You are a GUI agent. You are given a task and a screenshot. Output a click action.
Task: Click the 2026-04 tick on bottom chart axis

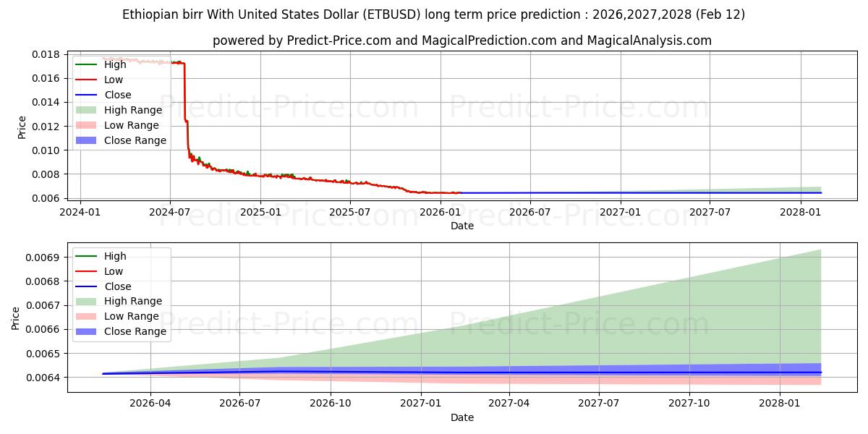pos(150,404)
